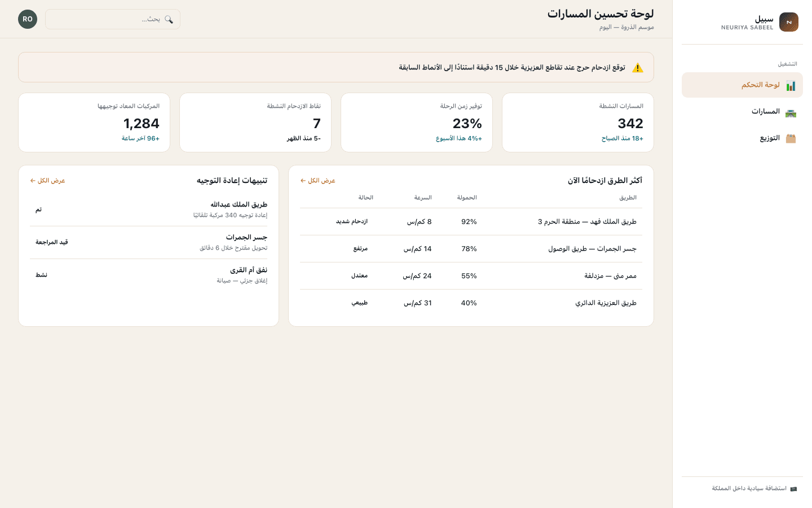812x508 pixels.
Task: Click عرض الكل in rerouting alerts panel
Action: point(47,181)
